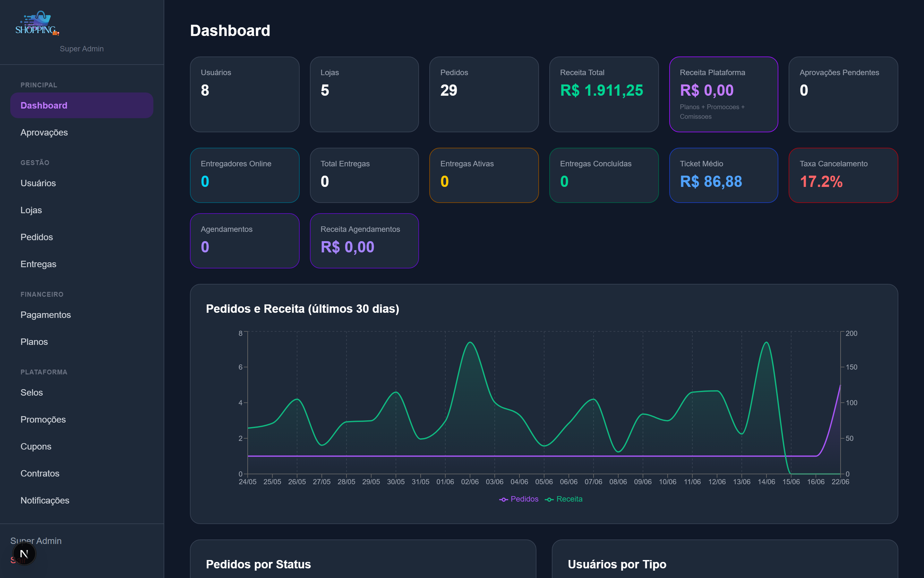Image resolution: width=924 pixels, height=578 pixels.
Task: Click the Lojas stat card
Action: click(364, 94)
